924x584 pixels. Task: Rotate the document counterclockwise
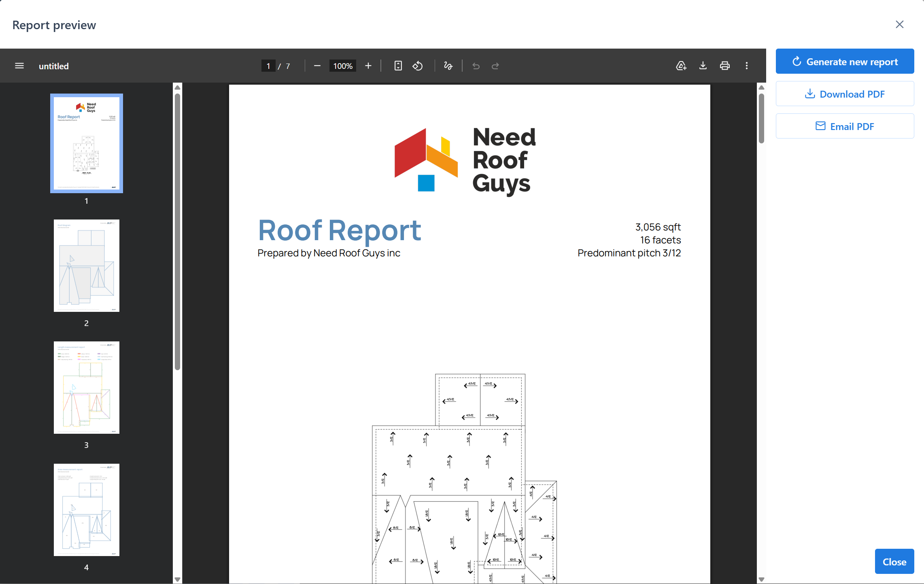click(418, 66)
